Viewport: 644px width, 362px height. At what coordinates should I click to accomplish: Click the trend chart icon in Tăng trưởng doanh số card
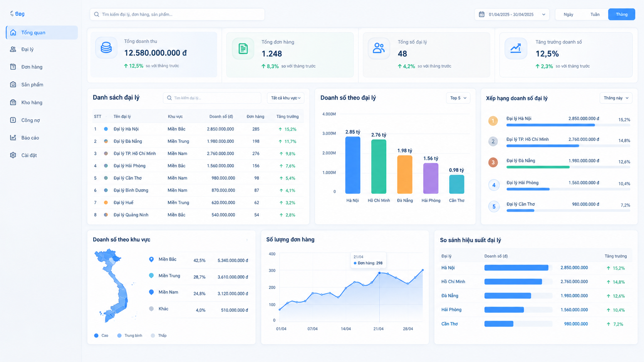(516, 48)
